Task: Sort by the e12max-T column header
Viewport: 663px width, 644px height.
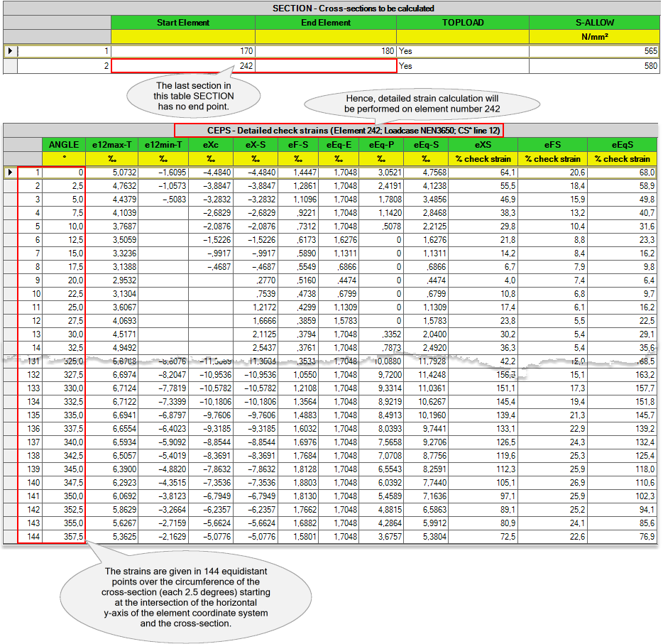Action: pyautogui.click(x=111, y=145)
